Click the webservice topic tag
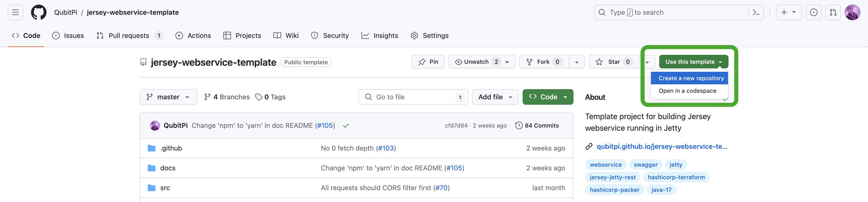 pyautogui.click(x=605, y=165)
